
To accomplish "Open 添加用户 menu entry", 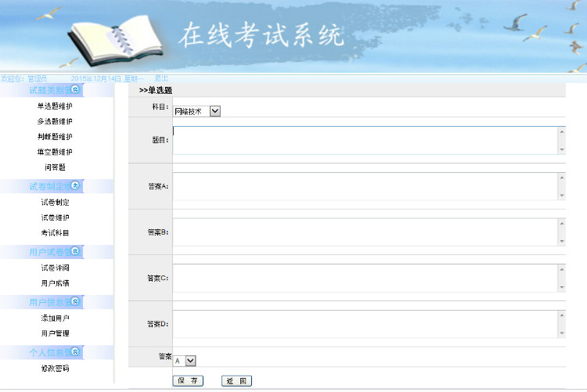I will click(x=55, y=318).
